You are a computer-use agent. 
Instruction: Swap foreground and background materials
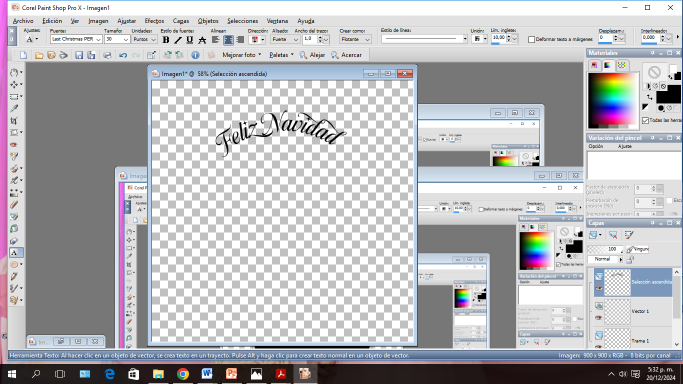tap(649, 97)
